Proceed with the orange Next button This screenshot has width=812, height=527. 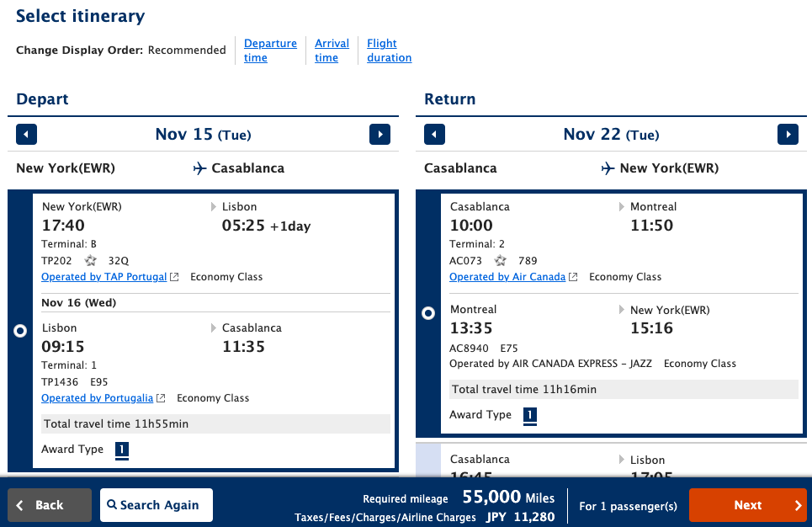(747, 505)
